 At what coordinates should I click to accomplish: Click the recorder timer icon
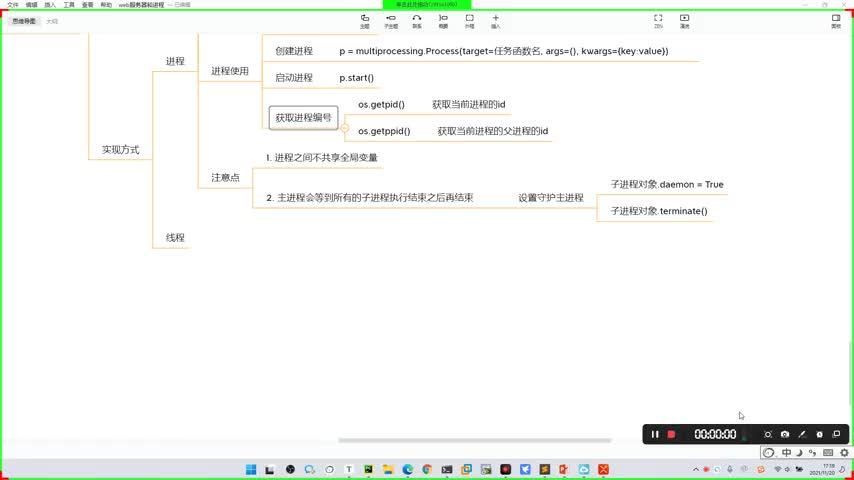coord(820,434)
